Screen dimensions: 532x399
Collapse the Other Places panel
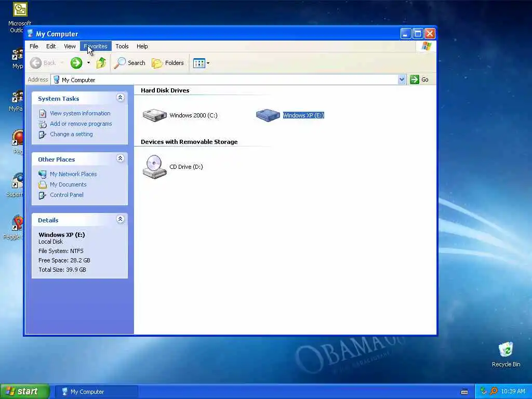click(120, 158)
